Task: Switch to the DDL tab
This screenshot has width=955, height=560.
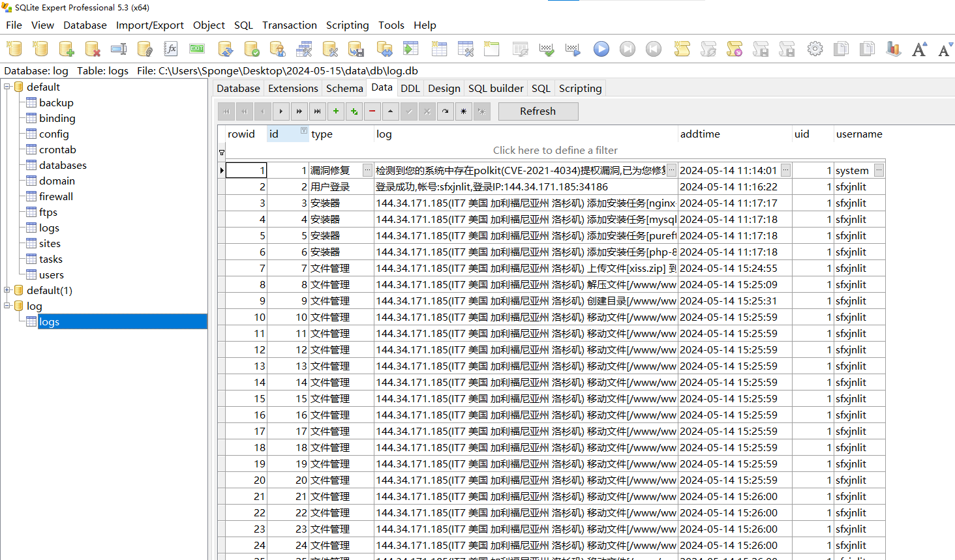Action: (410, 89)
